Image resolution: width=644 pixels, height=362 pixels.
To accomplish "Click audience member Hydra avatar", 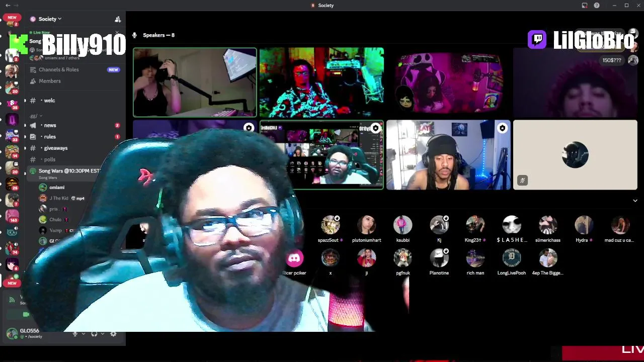I will coord(584,225).
